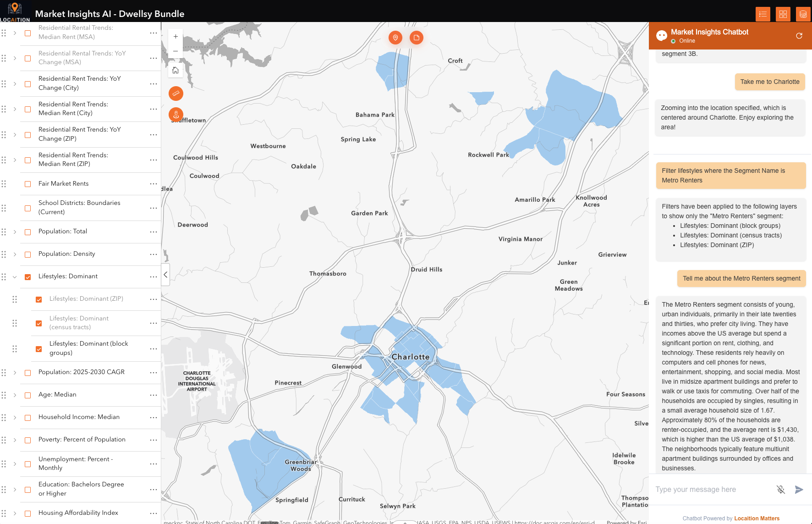Click the Locaition logo

[15, 11]
